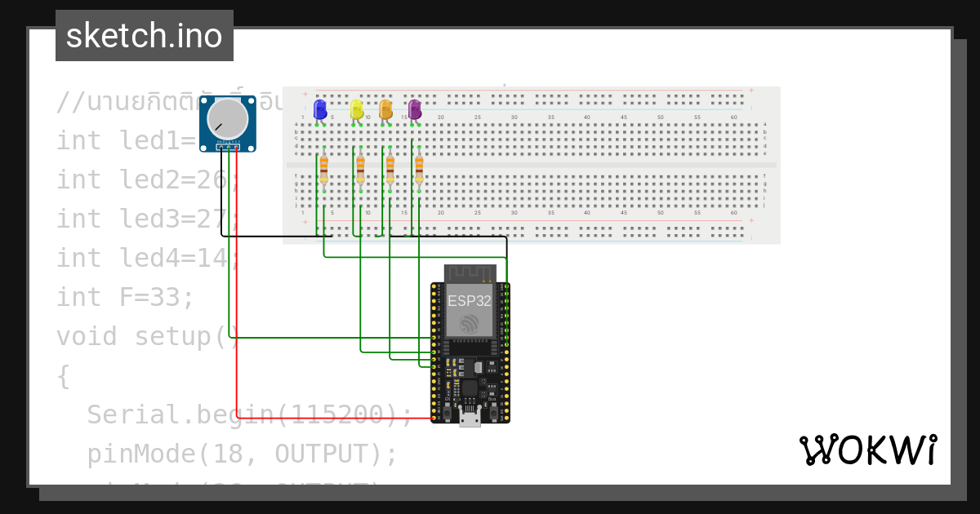Image resolution: width=980 pixels, height=514 pixels.
Task: Click the code line 'Serial.begin(115200);'
Action: tap(250, 414)
